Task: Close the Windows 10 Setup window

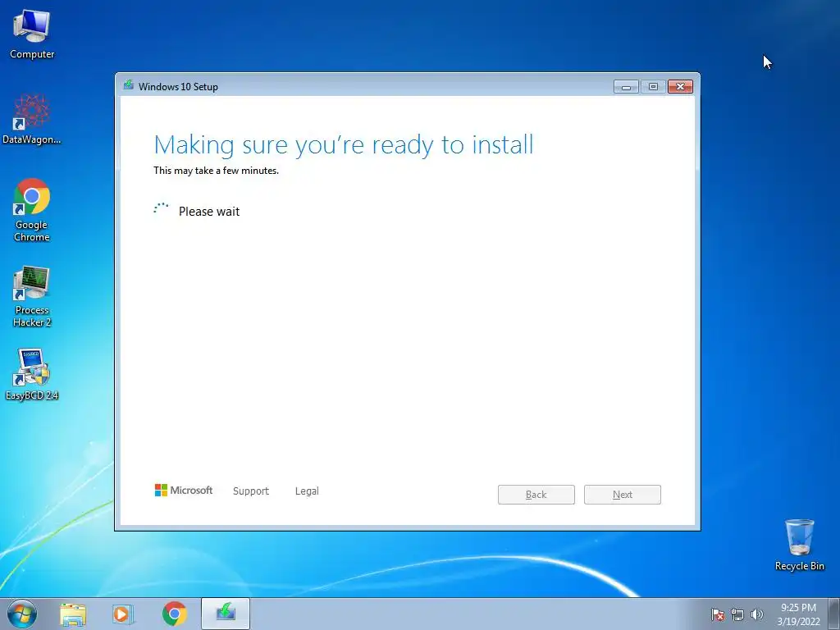Action: [680, 87]
